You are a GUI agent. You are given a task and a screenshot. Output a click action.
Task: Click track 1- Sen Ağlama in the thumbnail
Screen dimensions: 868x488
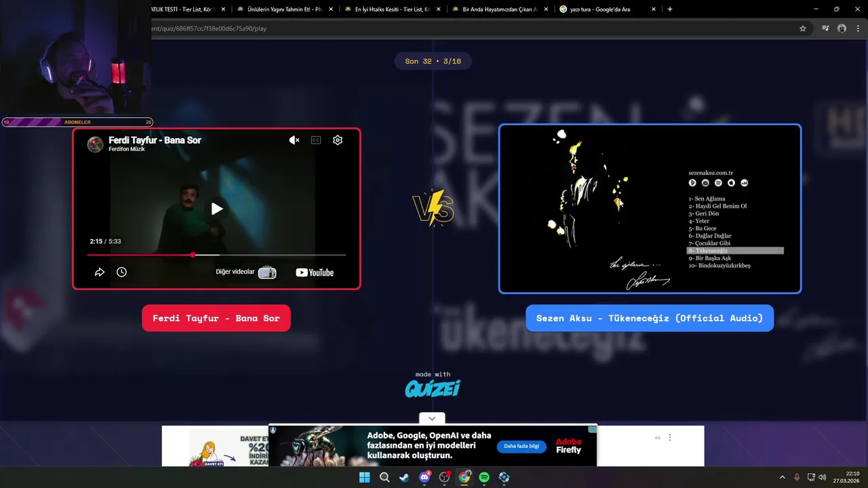click(x=707, y=199)
